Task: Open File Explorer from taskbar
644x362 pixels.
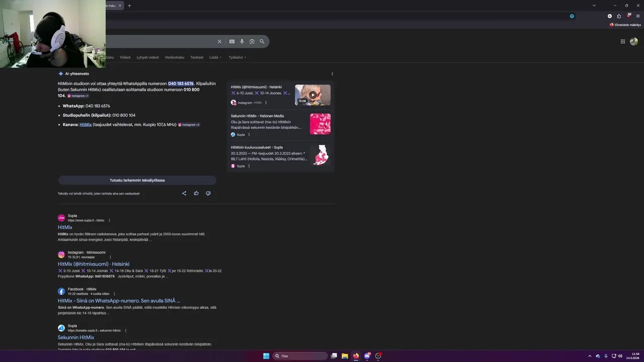Action: click(345, 356)
